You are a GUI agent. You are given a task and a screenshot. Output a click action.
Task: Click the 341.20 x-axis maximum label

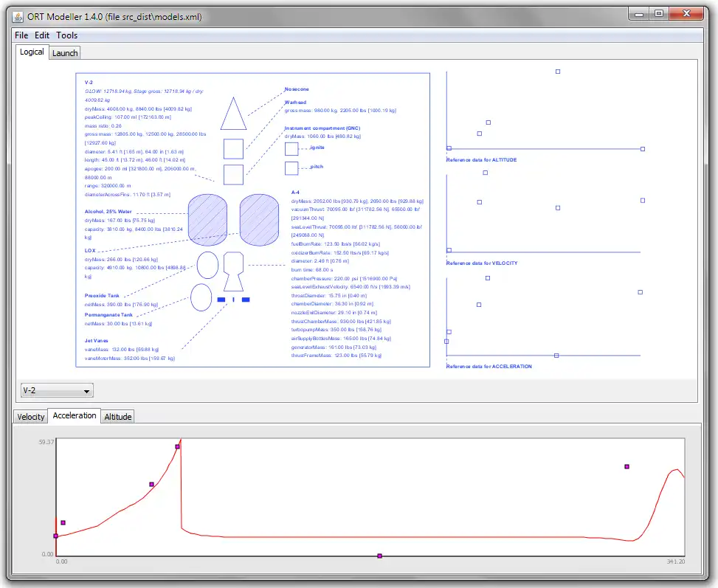pyautogui.click(x=676, y=561)
